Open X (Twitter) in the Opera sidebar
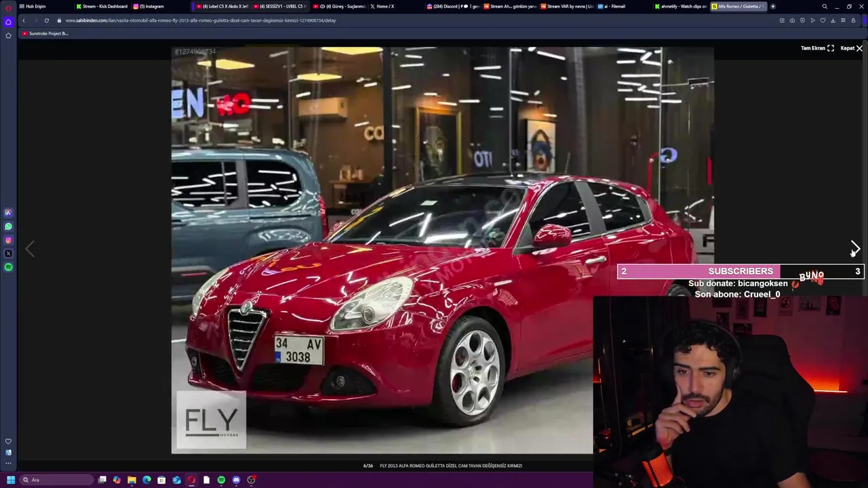Screen dimensions: 868x488 (x=8, y=253)
